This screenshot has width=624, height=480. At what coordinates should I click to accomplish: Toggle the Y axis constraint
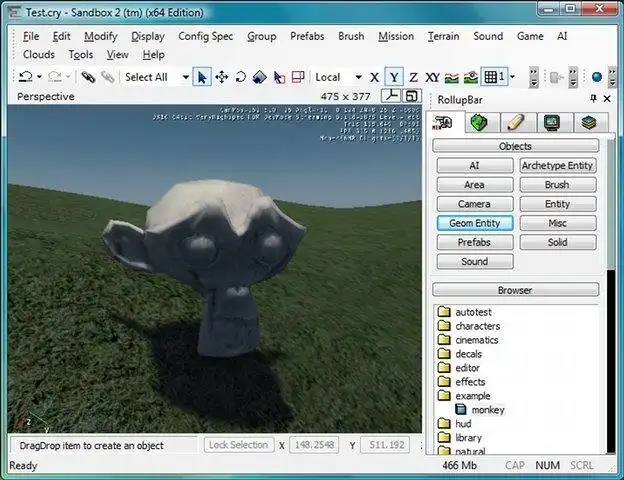tap(394, 77)
